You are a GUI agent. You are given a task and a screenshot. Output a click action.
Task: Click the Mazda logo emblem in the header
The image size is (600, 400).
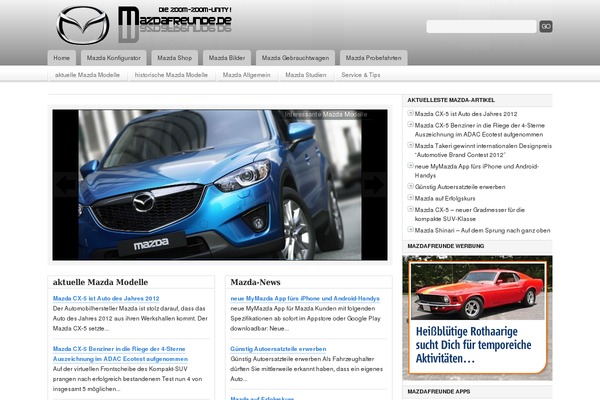click(x=83, y=25)
